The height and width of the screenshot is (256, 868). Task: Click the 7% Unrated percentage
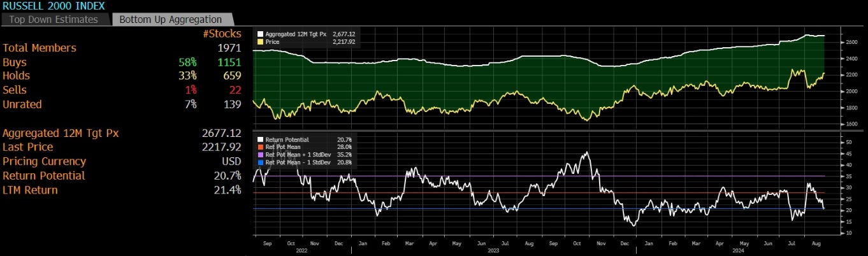(191, 104)
